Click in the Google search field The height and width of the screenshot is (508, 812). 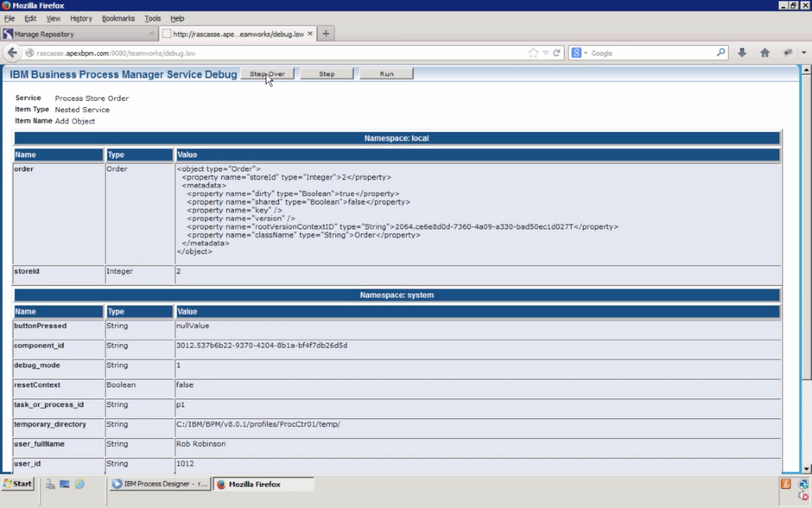650,53
